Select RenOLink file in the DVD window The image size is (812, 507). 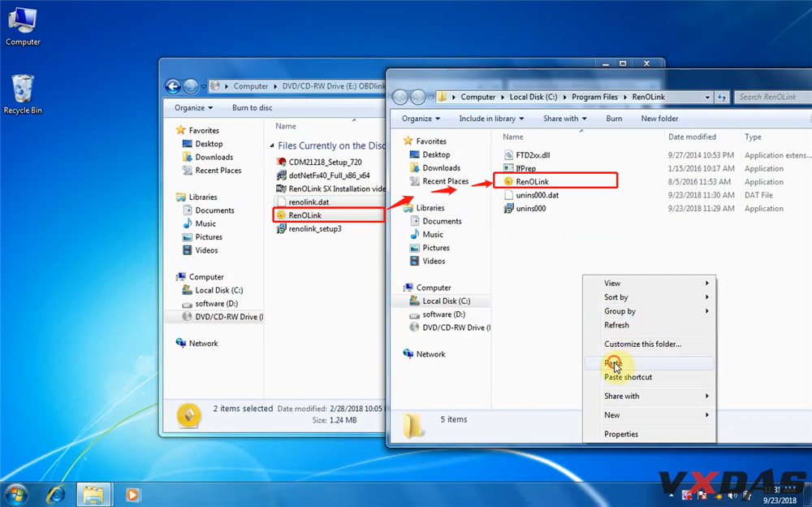pos(305,215)
